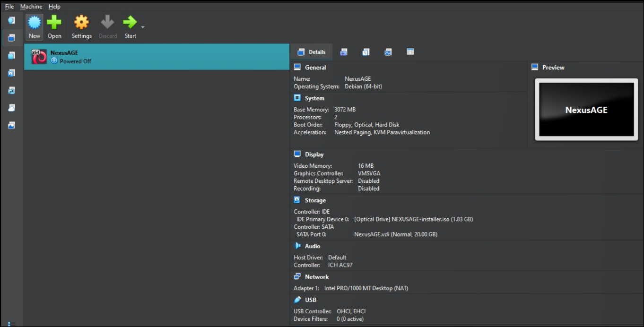Viewport: 644px width, 327px height.
Task: Click the Display section monitor icon
Action: tap(297, 154)
